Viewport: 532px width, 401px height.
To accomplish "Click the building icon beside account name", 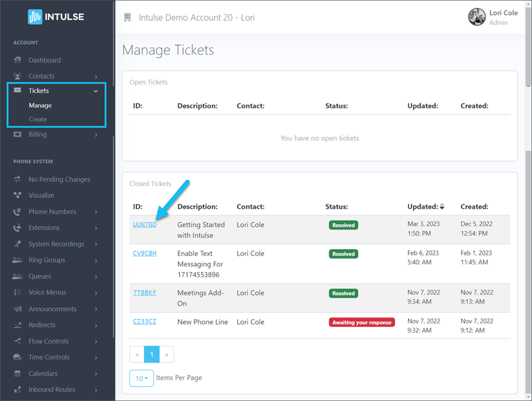I will 128,17.
